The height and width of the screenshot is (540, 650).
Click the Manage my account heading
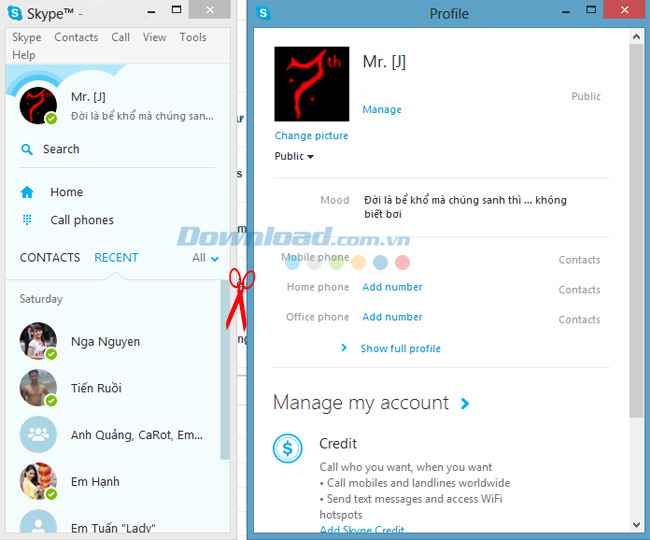coord(361,403)
